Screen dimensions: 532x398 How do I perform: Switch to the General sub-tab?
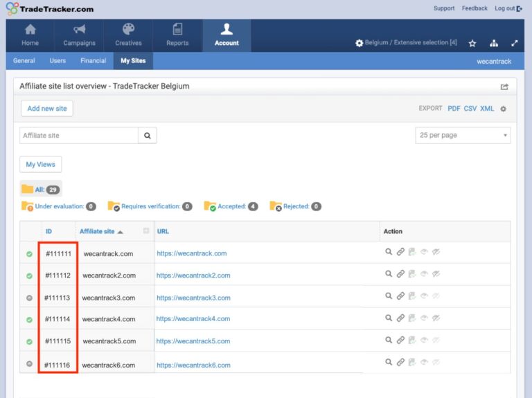(x=24, y=61)
